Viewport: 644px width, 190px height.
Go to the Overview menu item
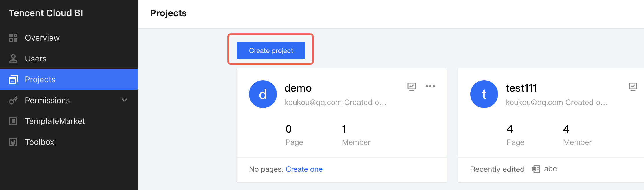point(42,38)
